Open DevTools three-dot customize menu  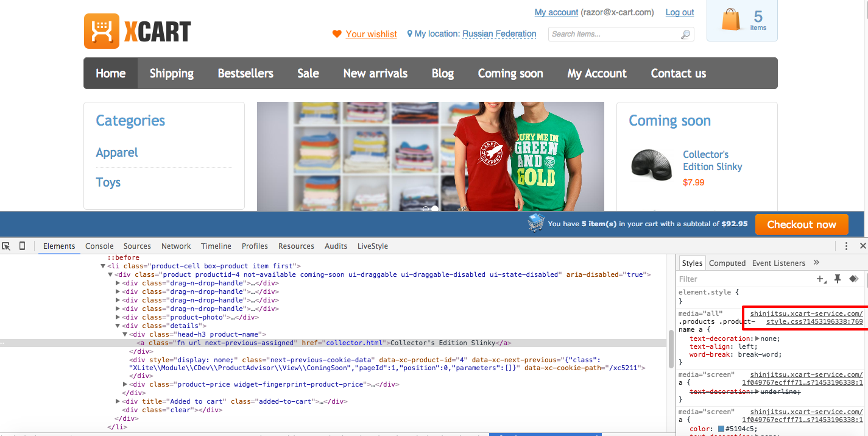pos(846,246)
